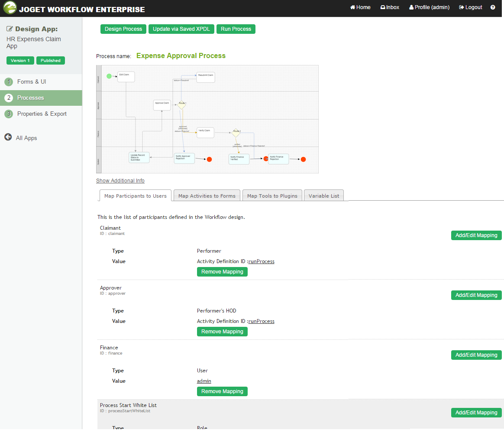Follow the admin user link under Finance
Screen dimensions: 504x430
(204, 381)
